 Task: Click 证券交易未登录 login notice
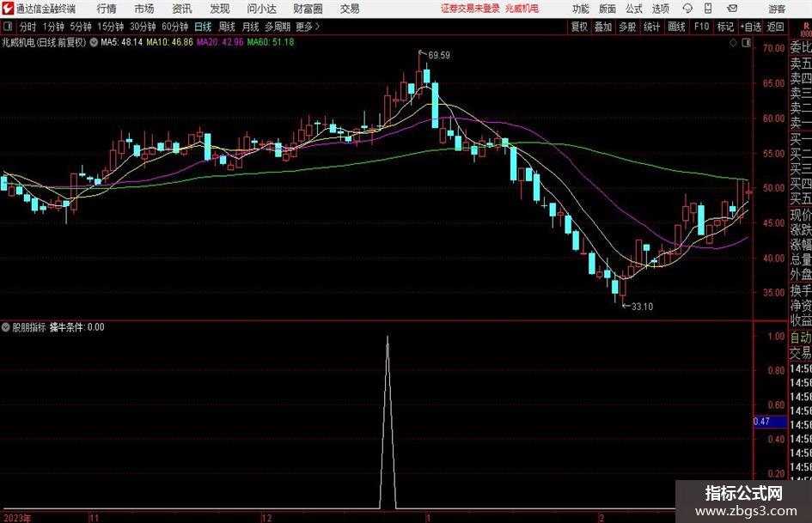[x=470, y=9]
